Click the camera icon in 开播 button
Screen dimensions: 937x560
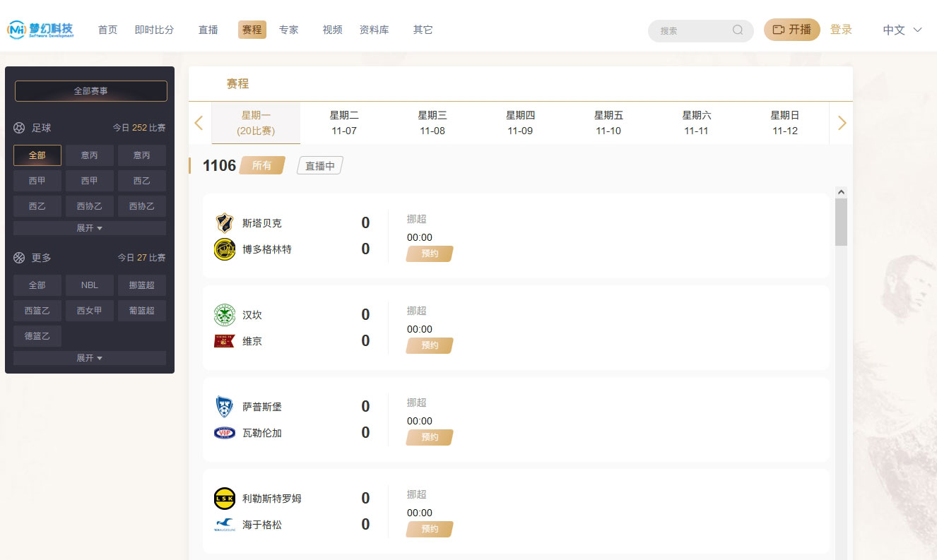(779, 30)
